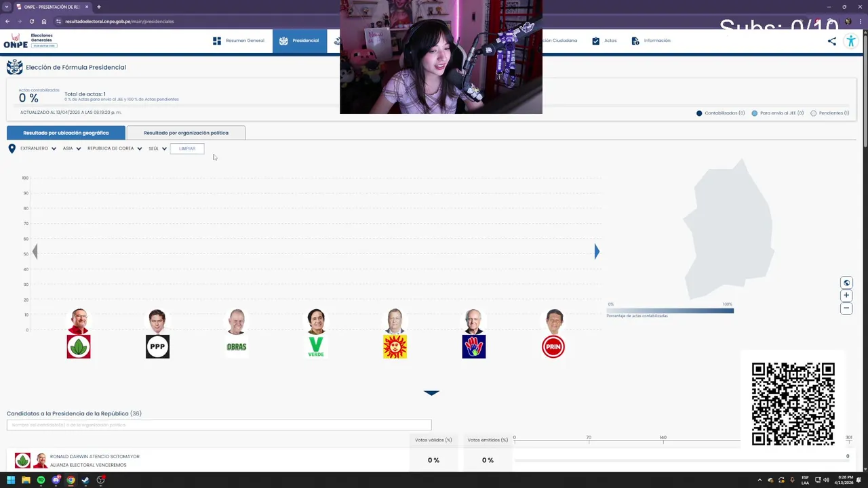Open the accessibility options icon
Viewport: 868px width, 488px height.
(851, 41)
